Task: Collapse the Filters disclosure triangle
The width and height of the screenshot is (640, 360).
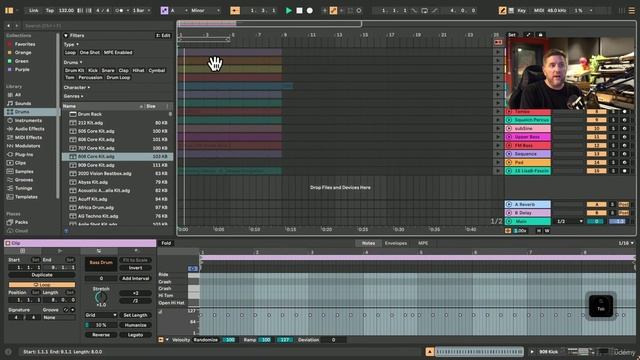Action: (66, 36)
